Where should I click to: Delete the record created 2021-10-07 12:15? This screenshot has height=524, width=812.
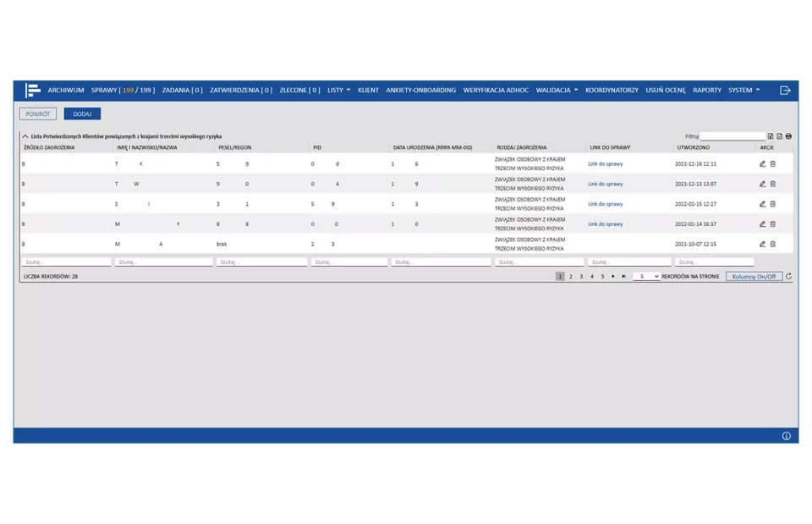pos(772,244)
